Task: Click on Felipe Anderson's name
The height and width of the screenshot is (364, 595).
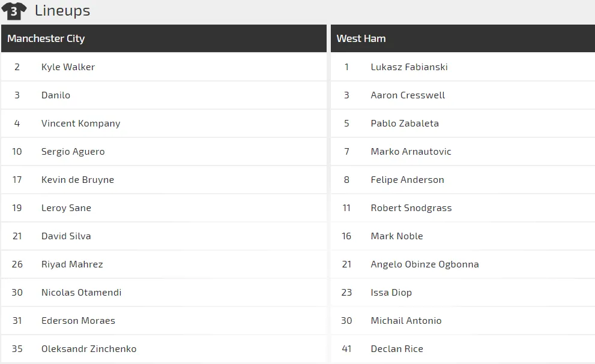Action: click(x=407, y=180)
